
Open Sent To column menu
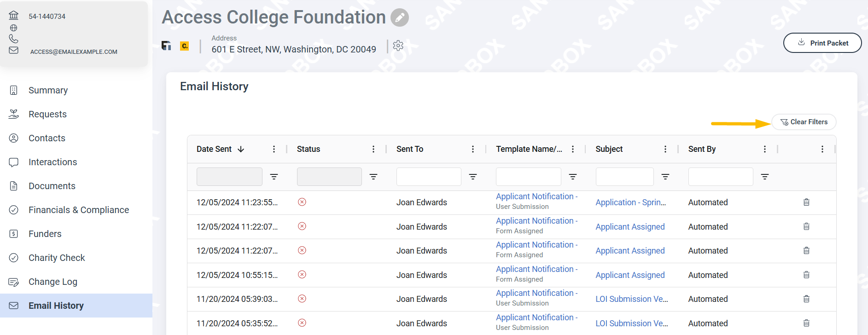pyautogui.click(x=473, y=149)
